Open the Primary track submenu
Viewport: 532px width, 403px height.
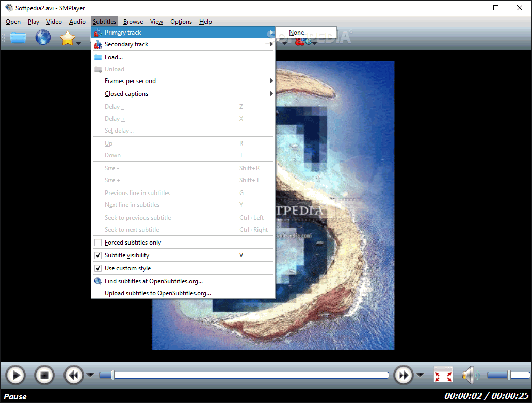183,33
